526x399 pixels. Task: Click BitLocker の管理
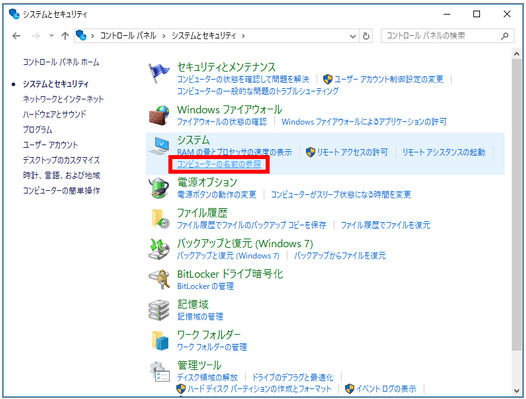click(205, 286)
